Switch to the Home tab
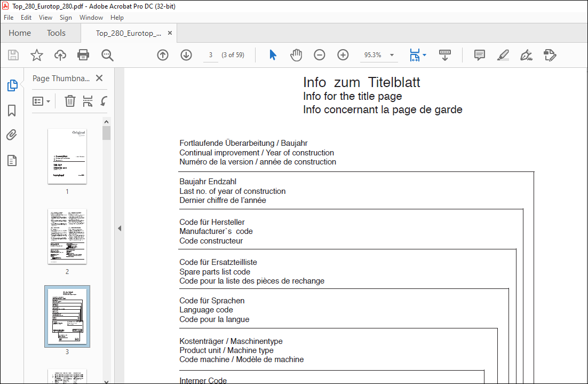Image resolution: width=588 pixels, height=384 pixels. 20,33
